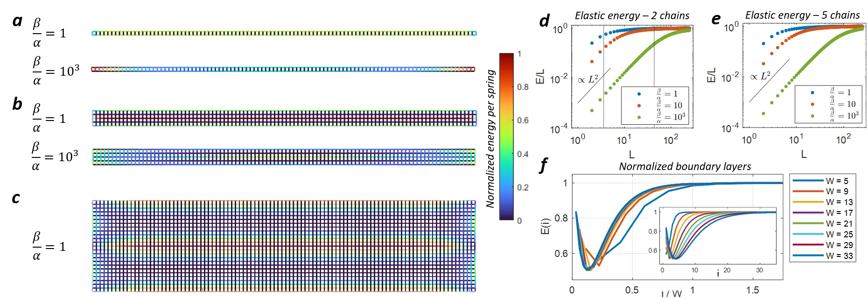
Task: Click the i / W axis label of panel f
Action: coord(671,293)
